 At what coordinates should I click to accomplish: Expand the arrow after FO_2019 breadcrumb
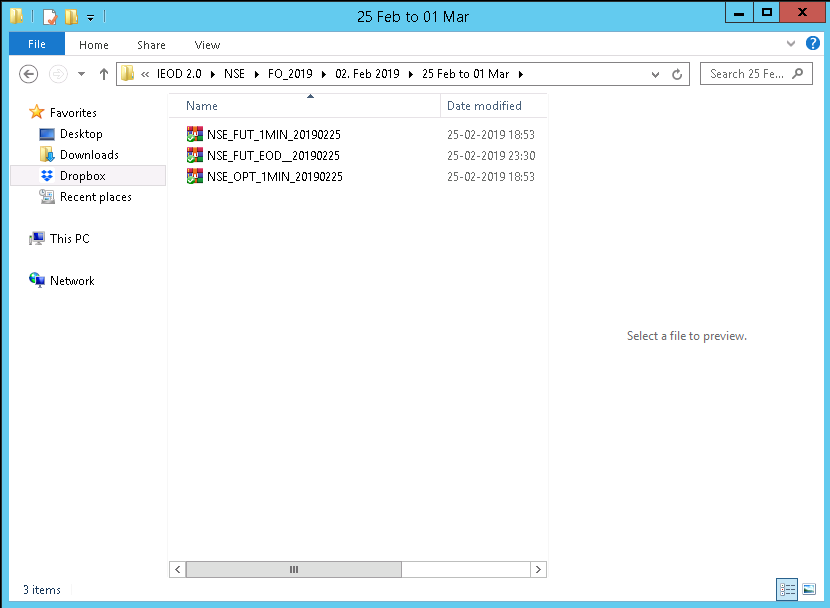[x=324, y=74]
